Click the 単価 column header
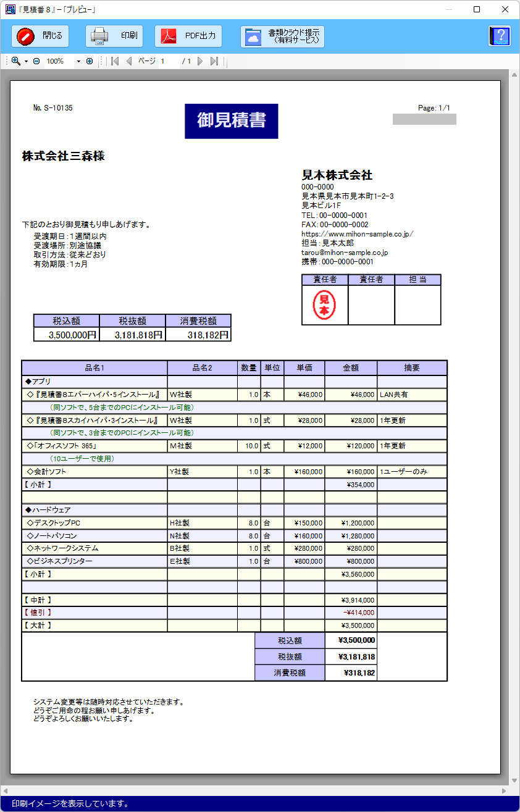Viewport: 520px width, 812px height. tap(304, 368)
